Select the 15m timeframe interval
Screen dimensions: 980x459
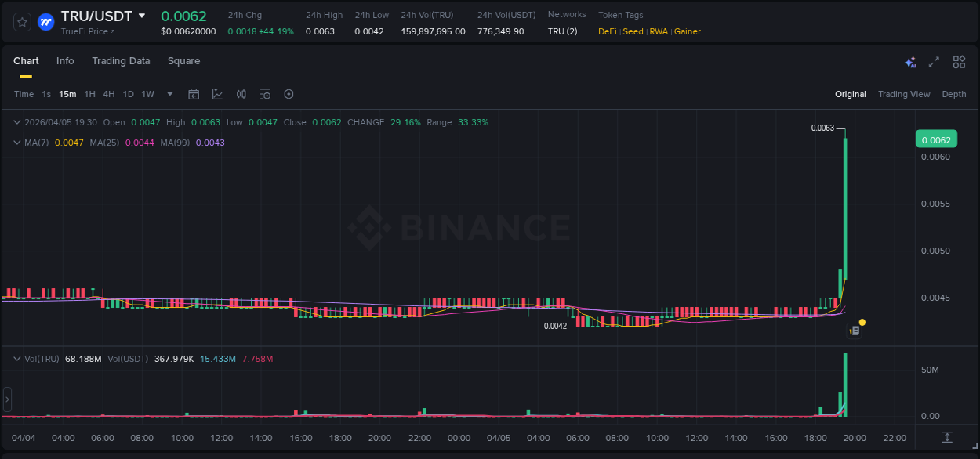(x=67, y=94)
